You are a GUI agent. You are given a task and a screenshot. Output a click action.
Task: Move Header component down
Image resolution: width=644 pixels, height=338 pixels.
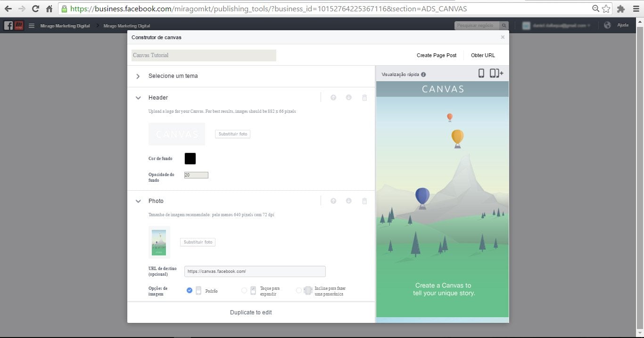coord(349,98)
